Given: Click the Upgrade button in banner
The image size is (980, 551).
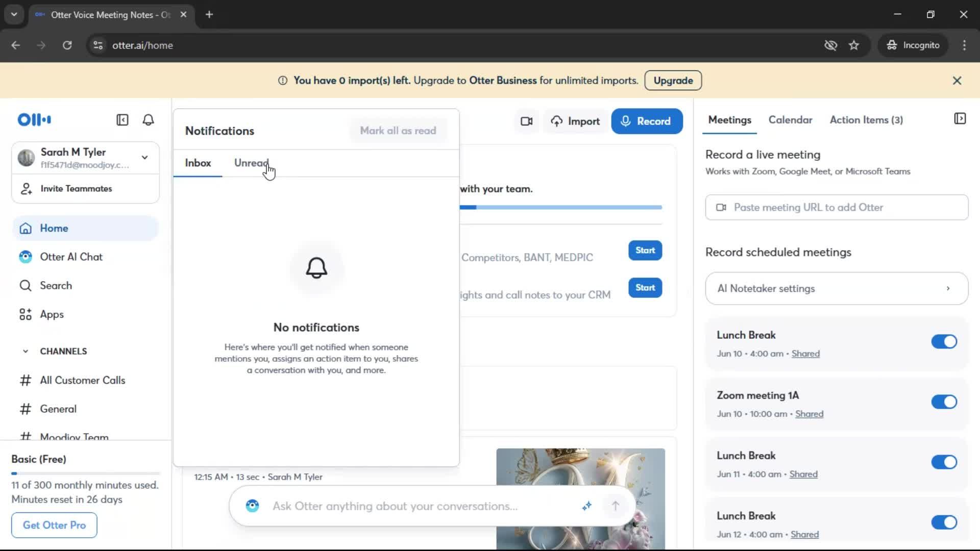Looking at the screenshot, I should (x=673, y=81).
